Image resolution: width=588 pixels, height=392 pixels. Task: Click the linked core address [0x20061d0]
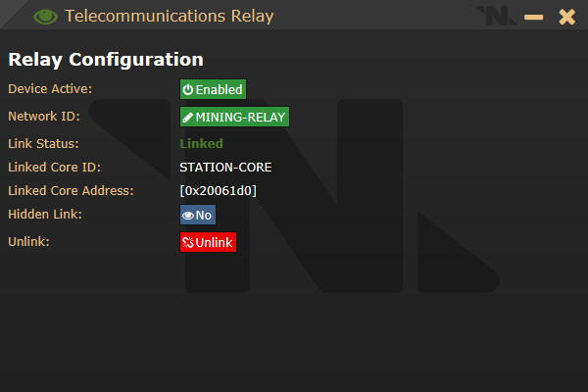pyautogui.click(x=219, y=190)
